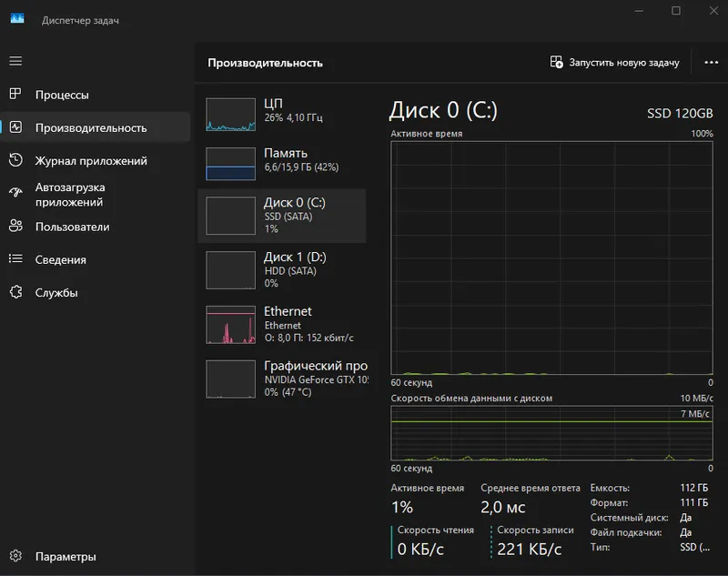Click the 0 КБ/с read speed value

[x=420, y=549]
